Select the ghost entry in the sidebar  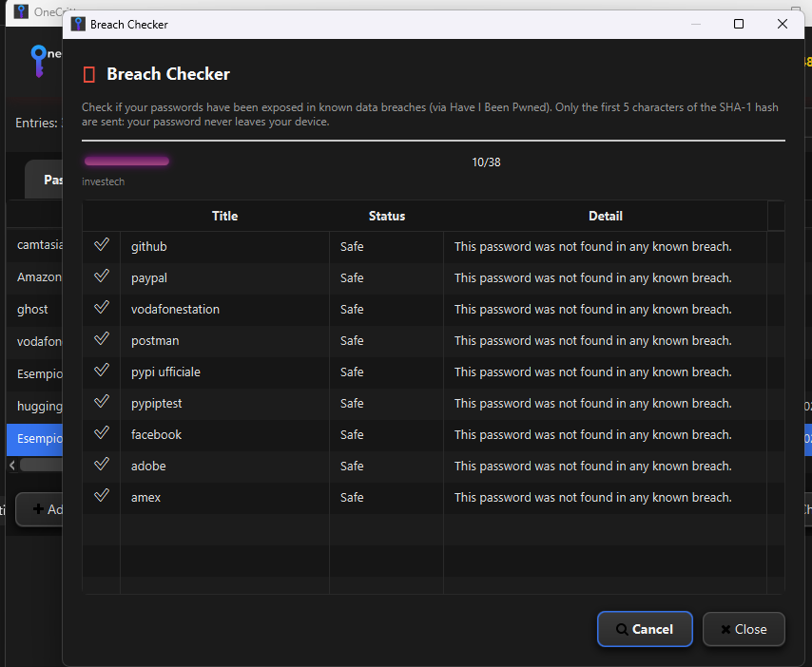32,309
